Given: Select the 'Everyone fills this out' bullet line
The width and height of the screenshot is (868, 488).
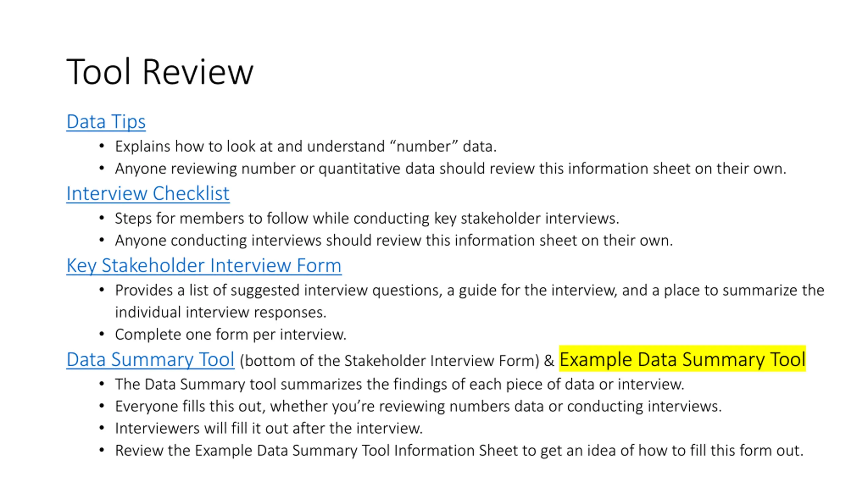Looking at the screenshot, I should [x=418, y=406].
